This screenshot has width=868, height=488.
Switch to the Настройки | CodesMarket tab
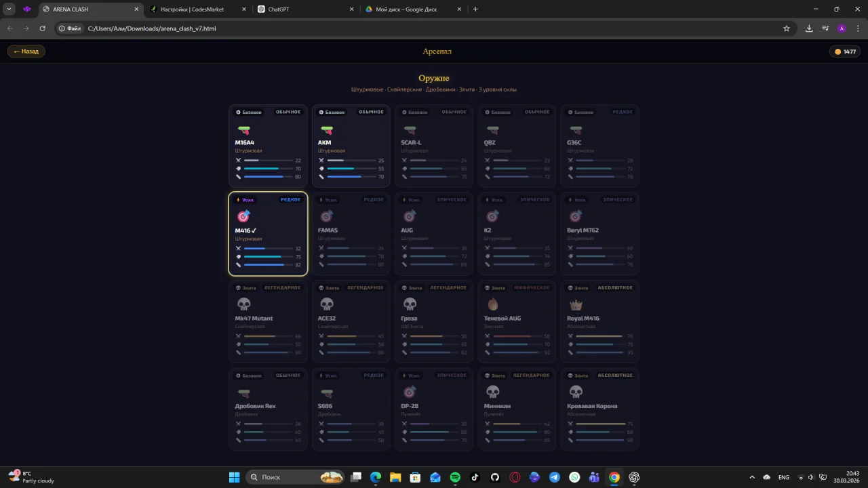[x=197, y=9]
